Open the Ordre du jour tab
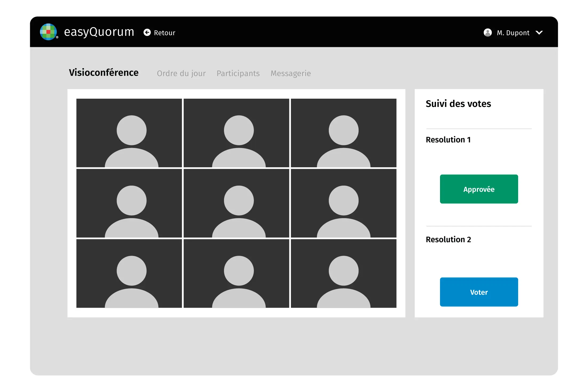 click(181, 73)
